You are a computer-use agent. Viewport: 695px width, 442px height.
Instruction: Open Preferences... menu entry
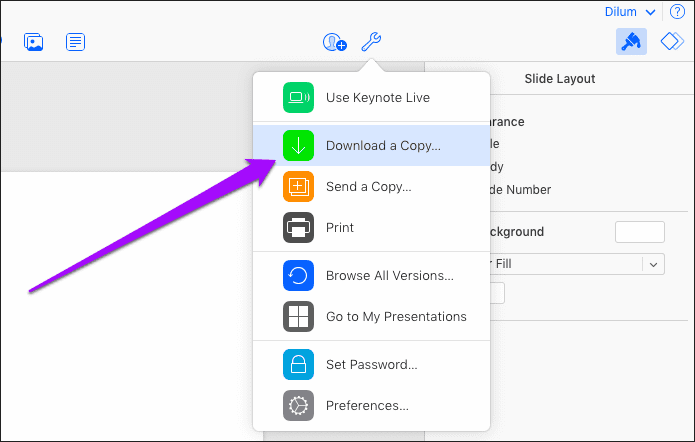(371, 405)
